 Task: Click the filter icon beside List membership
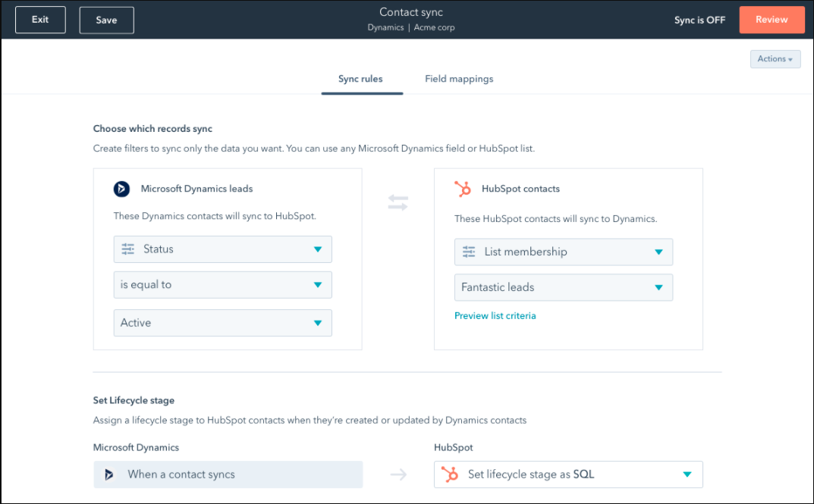[x=468, y=251]
